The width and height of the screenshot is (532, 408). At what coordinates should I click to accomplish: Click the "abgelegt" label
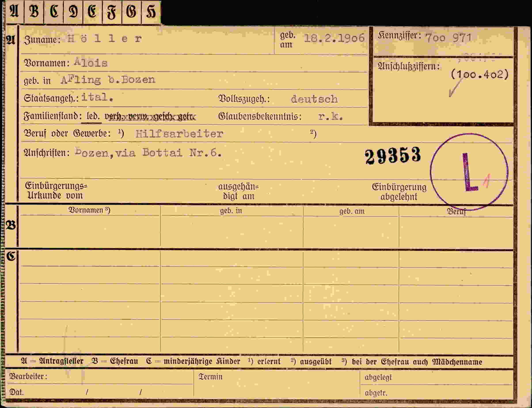point(378,377)
